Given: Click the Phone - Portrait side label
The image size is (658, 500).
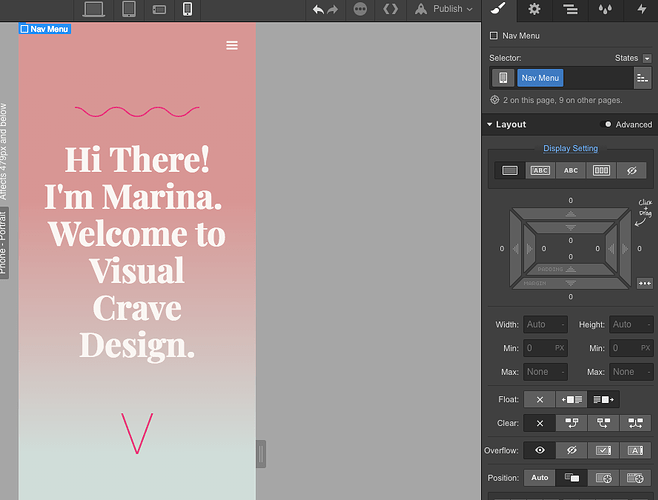Looking at the screenshot, I should coord(4,243).
